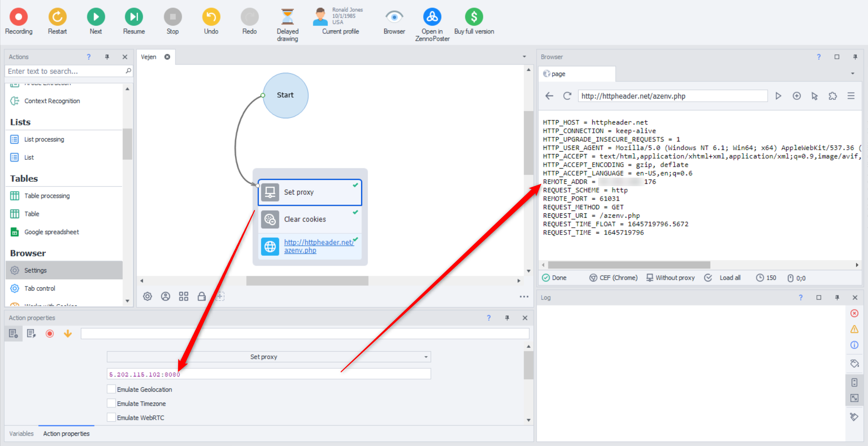
Task: Show errors filter in Log panel
Action: pos(854,314)
